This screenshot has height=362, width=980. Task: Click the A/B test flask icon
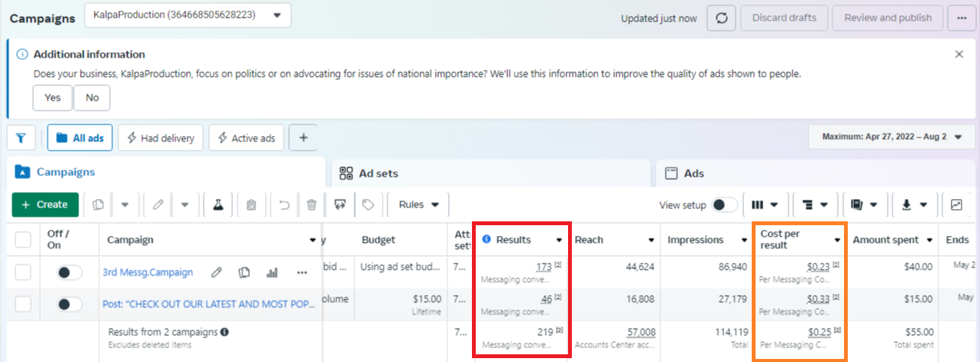pyautogui.click(x=218, y=205)
